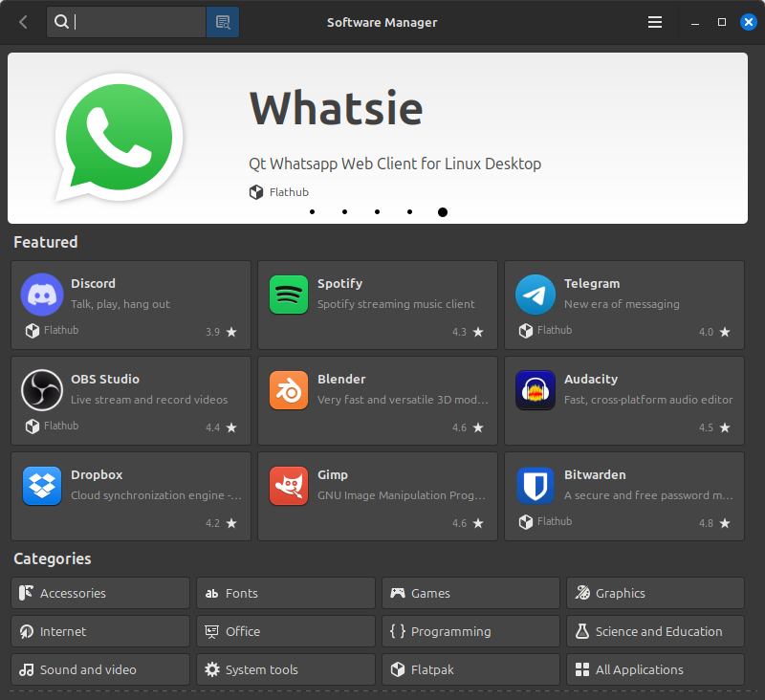The width and height of the screenshot is (765, 700).
Task: Open the Bitwarden app icon
Action: pos(535,486)
